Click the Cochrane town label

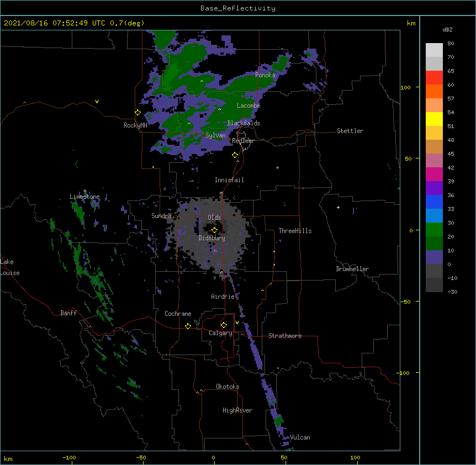pyautogui.click(x=178, y=314)
